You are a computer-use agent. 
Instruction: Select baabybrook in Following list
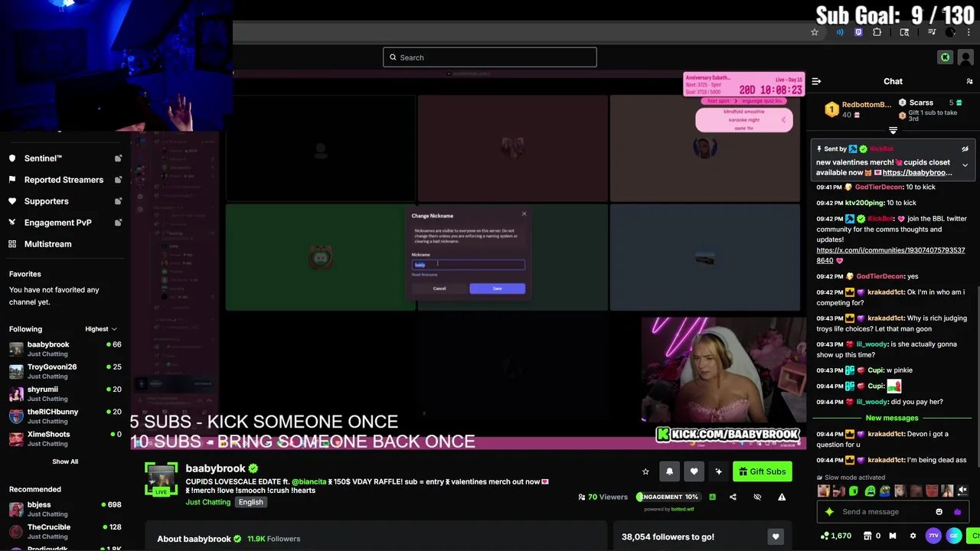65,349
